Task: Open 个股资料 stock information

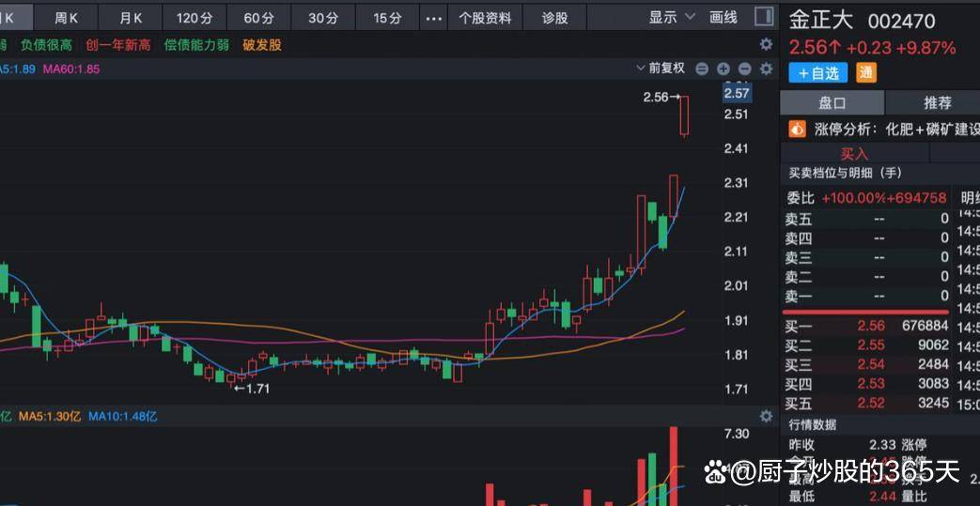Action: pos(485,18)
